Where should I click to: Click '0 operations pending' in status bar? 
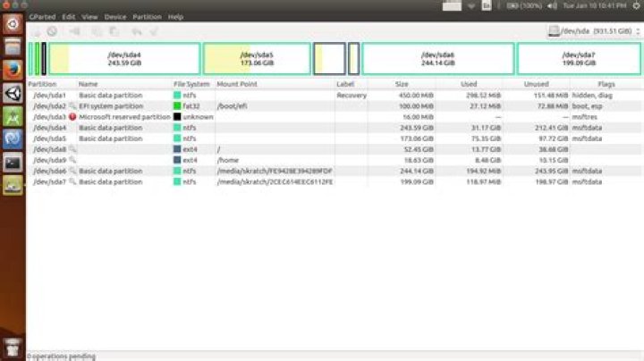[x=61, y=356]
